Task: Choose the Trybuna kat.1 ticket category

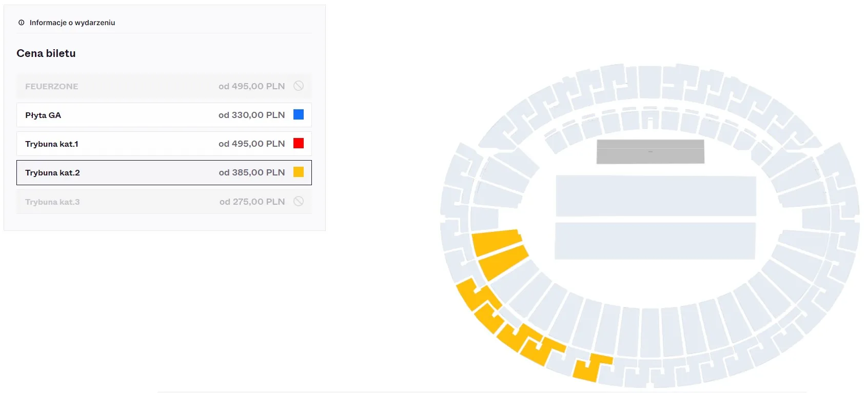Action: 164,144
